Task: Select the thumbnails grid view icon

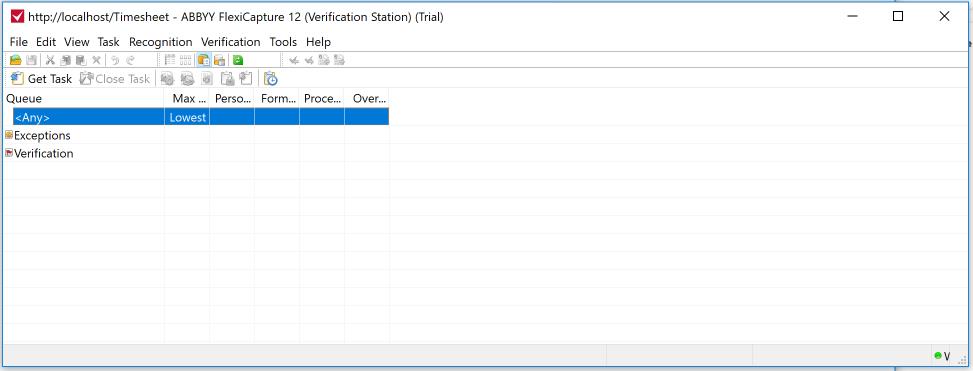Action: [186, 60]
